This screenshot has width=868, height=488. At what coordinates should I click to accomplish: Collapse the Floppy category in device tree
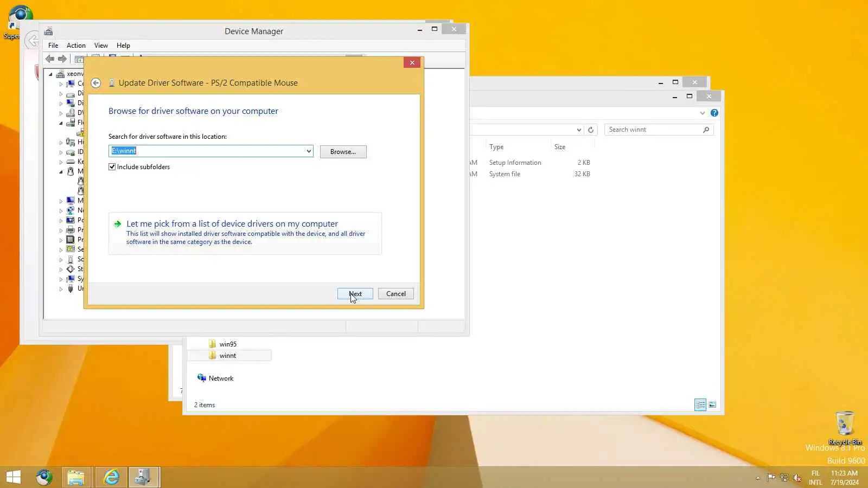pos(61,123)
